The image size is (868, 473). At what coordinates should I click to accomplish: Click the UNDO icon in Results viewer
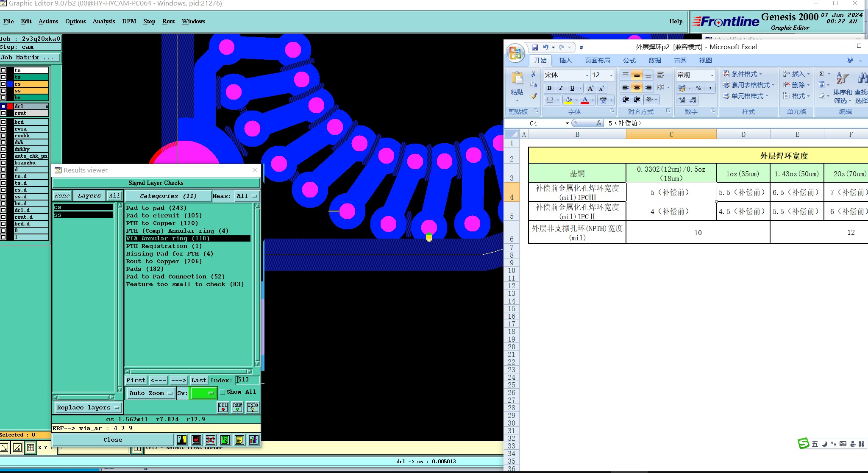253,407
